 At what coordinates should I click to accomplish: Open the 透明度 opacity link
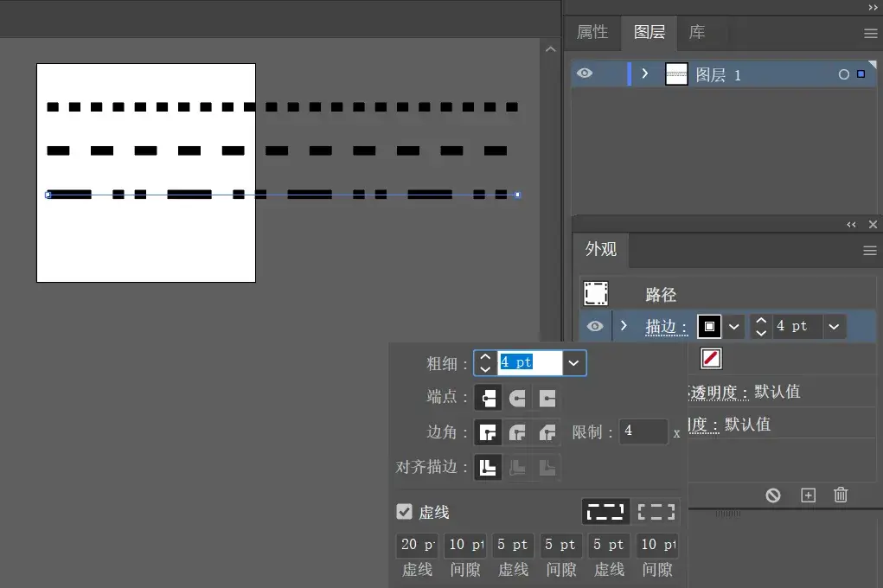tap(718, 392)
